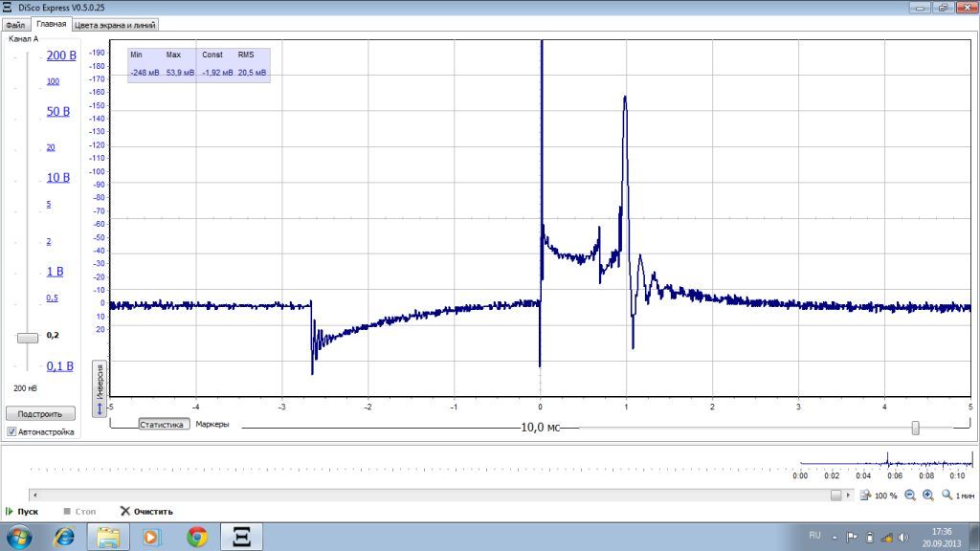Image resolution: width=980 pixels, height=551 pixels.
Task: Open Windows Media Player from the taskbar
Action: 151,538
